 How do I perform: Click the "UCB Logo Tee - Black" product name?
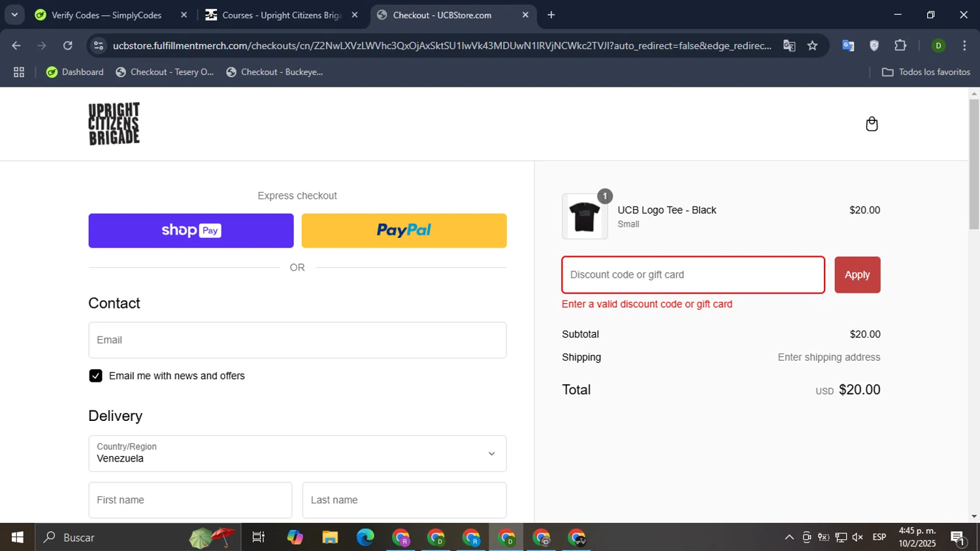(x=667, y=210)
